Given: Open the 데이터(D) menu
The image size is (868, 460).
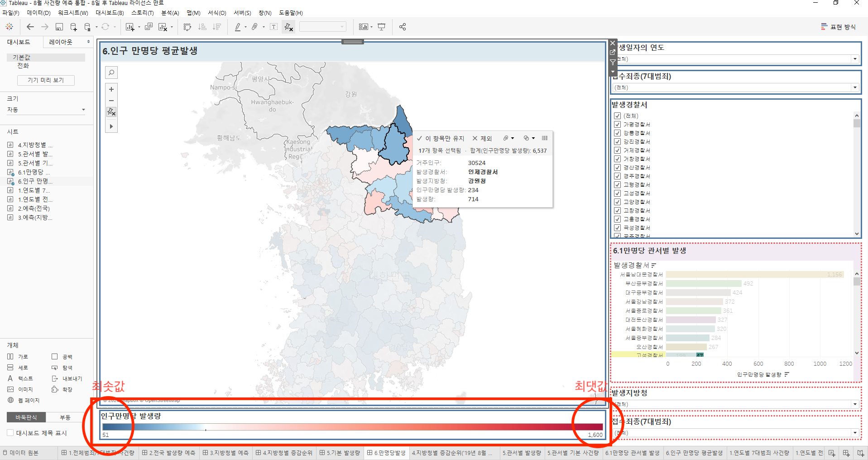Looking at the screenshot, I should coord(38,13).
